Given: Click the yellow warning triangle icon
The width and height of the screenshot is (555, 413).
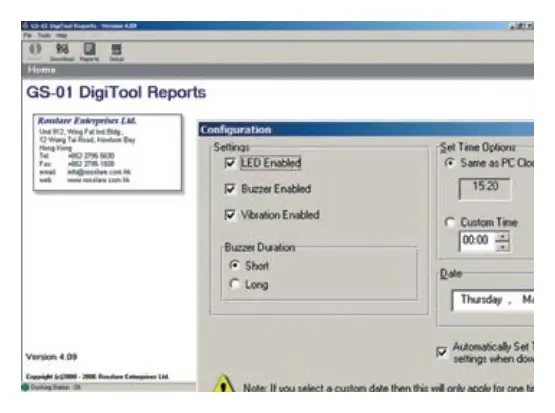Looking at the screenshot, I should (223, 383).
